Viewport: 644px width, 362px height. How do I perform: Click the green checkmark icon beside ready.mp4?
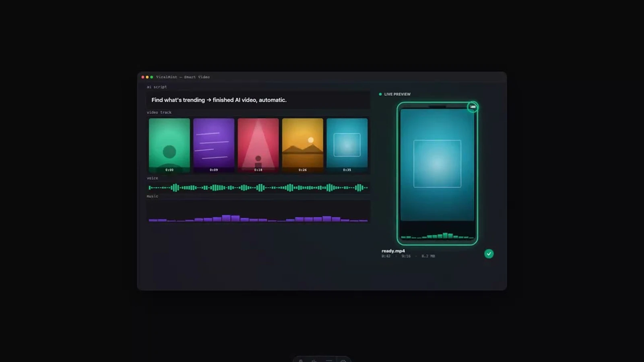(x=489, y=254)
